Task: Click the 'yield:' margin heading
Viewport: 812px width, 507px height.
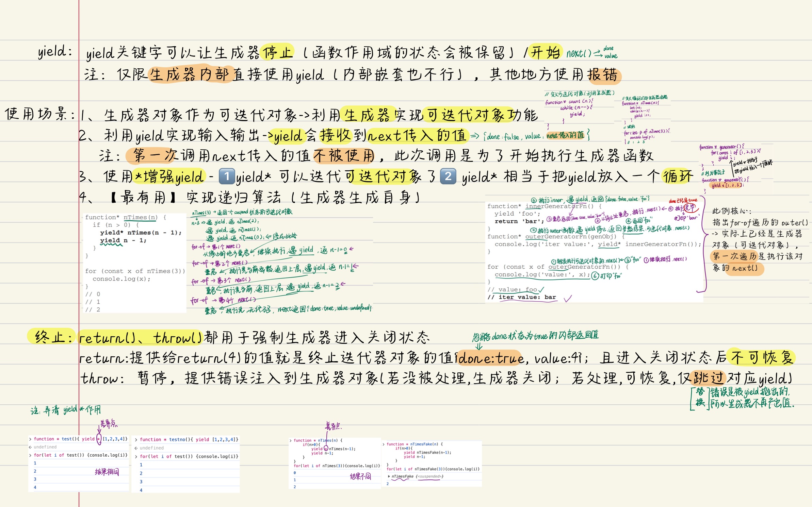Action: (x=55, y=52)
